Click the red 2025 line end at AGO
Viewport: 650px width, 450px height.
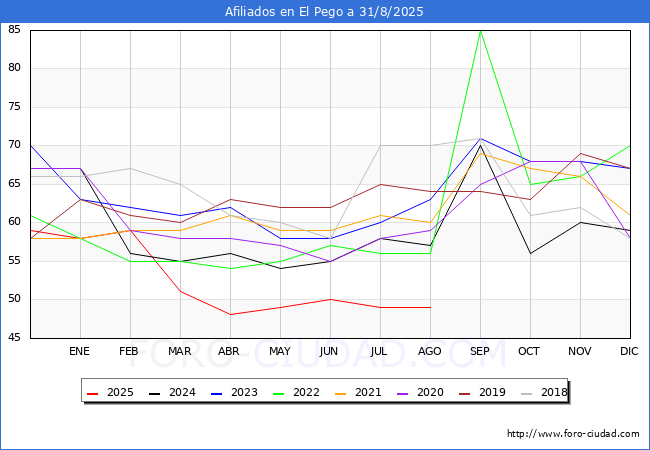430,307
